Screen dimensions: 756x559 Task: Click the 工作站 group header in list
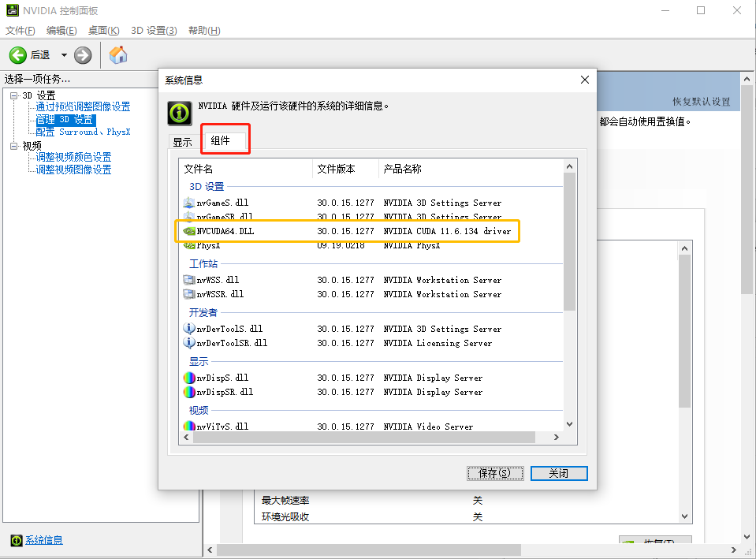(203, 264)
